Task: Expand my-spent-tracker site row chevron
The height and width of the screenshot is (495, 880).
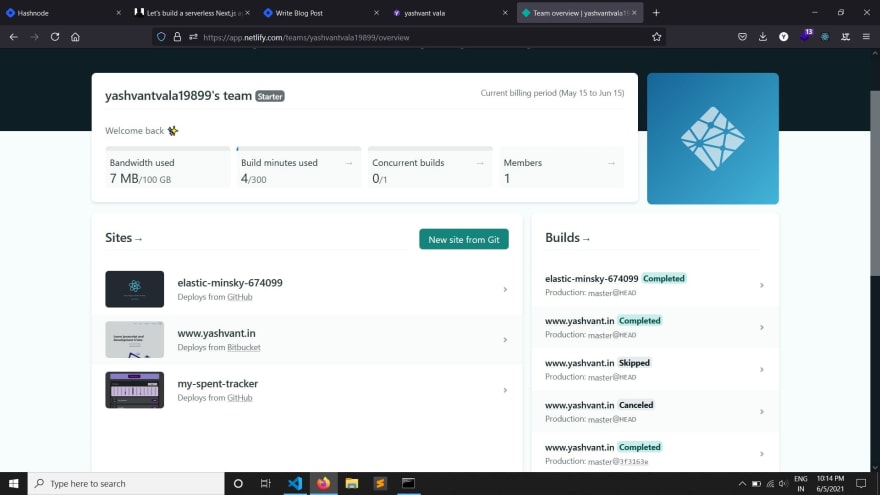Action: 505,390
